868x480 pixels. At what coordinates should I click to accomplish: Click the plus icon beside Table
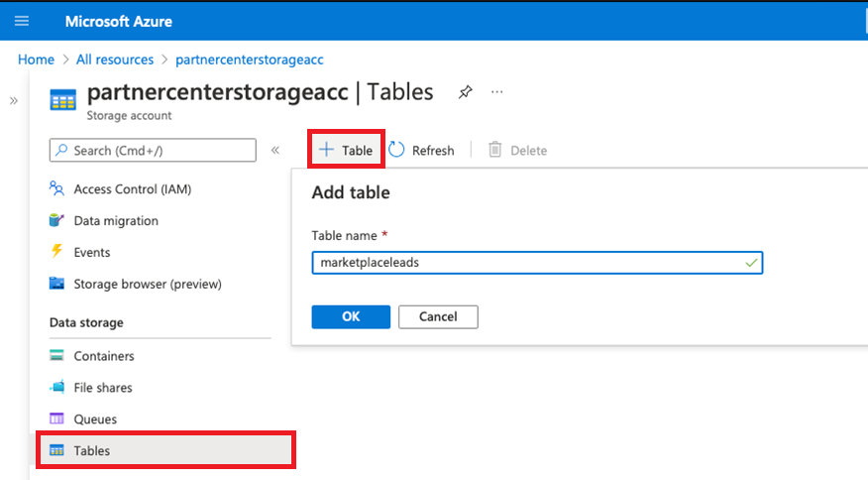tap(327, 150)
